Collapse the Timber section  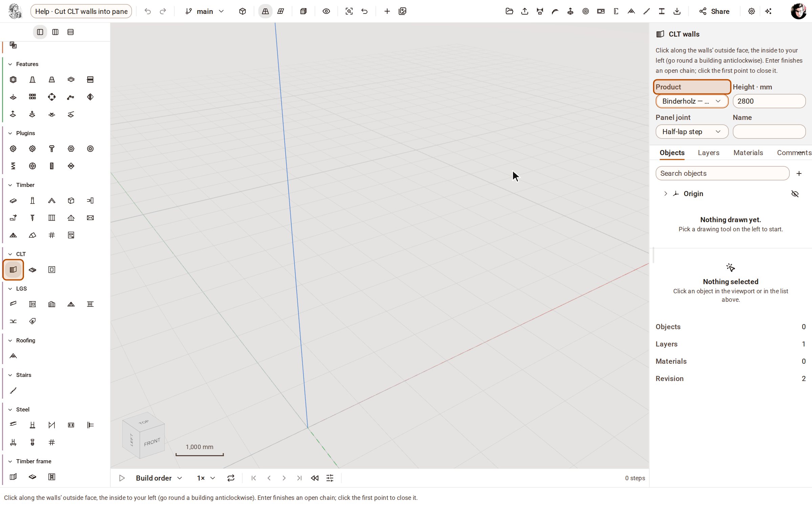click(10, 185)
